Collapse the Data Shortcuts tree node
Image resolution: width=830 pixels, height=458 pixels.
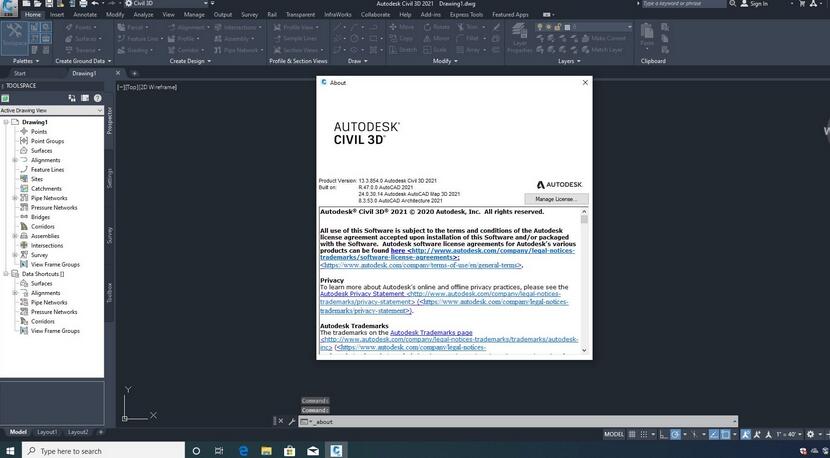click(x=6, y=274)
